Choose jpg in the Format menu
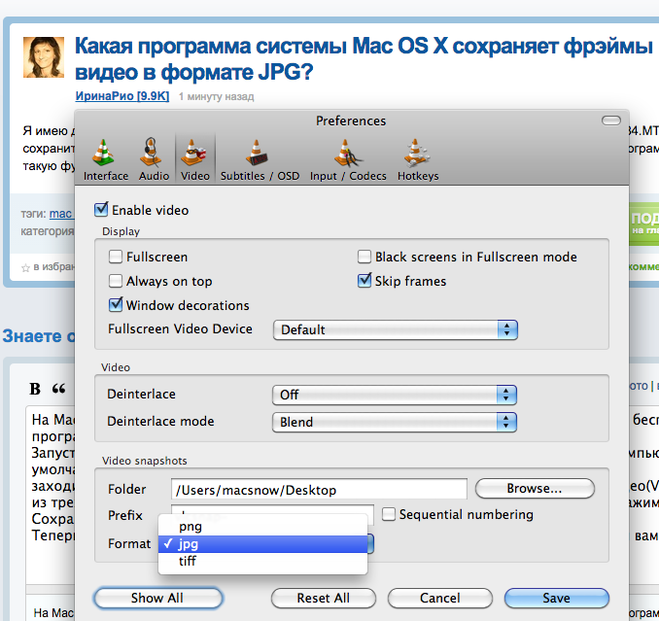The image size is (659, 621). [x=263, y=544]
